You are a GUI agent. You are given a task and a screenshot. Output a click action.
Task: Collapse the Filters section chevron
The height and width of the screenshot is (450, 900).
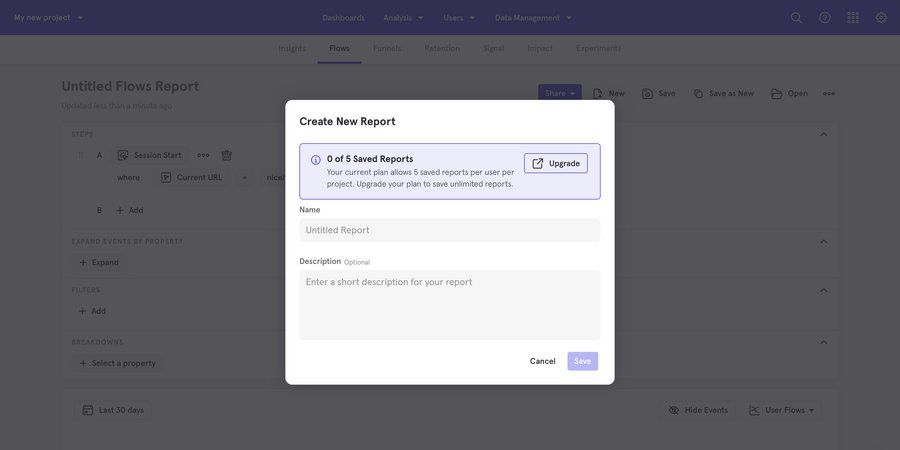click(824, 290)
